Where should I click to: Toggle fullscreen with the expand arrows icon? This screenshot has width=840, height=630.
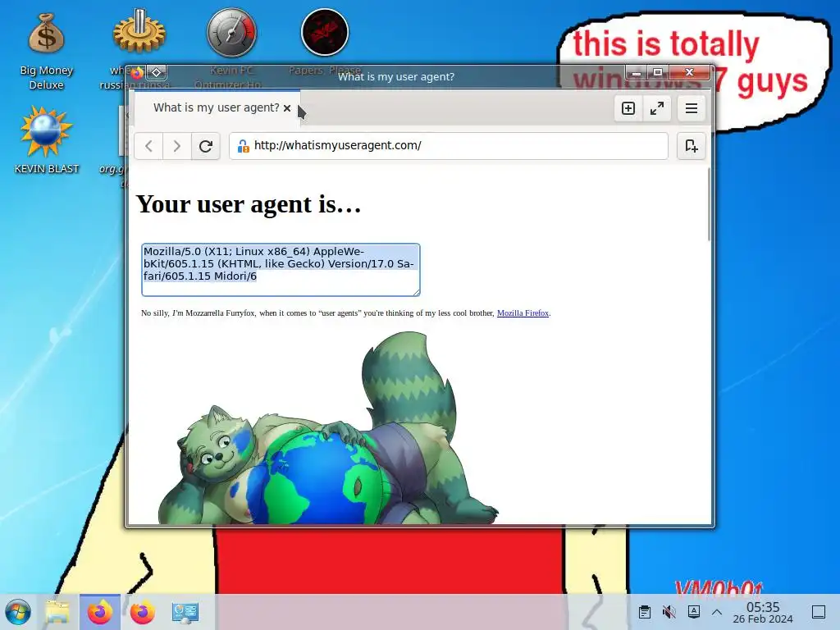pyautogui.click(x=657, y=108)
